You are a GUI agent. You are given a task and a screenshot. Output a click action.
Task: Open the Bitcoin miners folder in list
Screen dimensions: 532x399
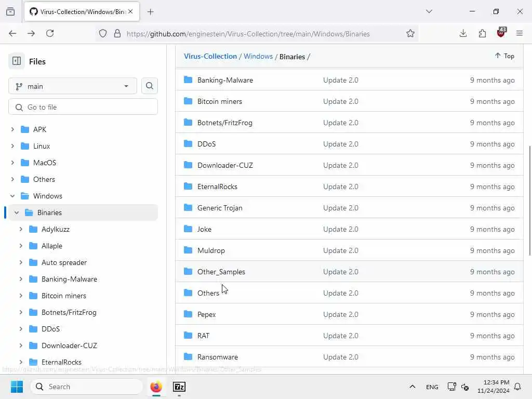pyautogui.click(x=220, y=101)
